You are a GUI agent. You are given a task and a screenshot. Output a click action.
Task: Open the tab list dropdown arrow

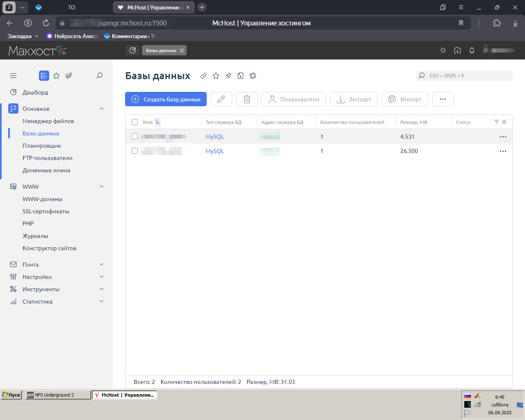click(22, 7)
